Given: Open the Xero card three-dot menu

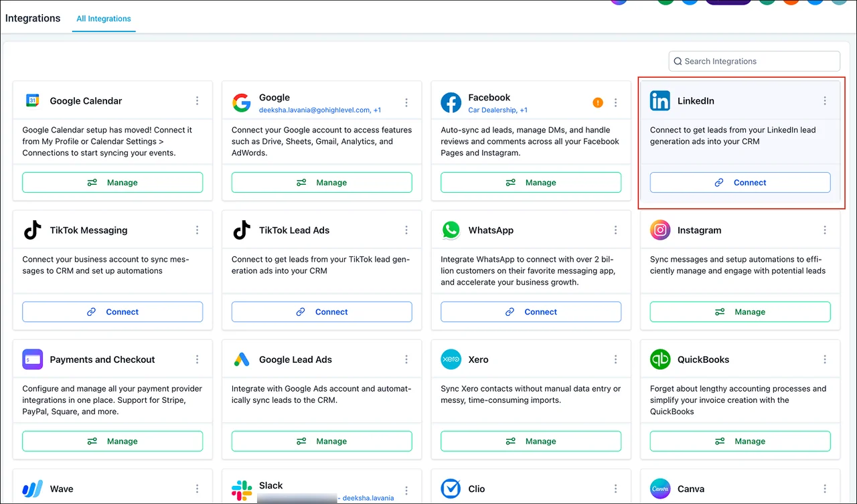Looking at the screenshot, I should pyautogui.click(x=616, y=359).
